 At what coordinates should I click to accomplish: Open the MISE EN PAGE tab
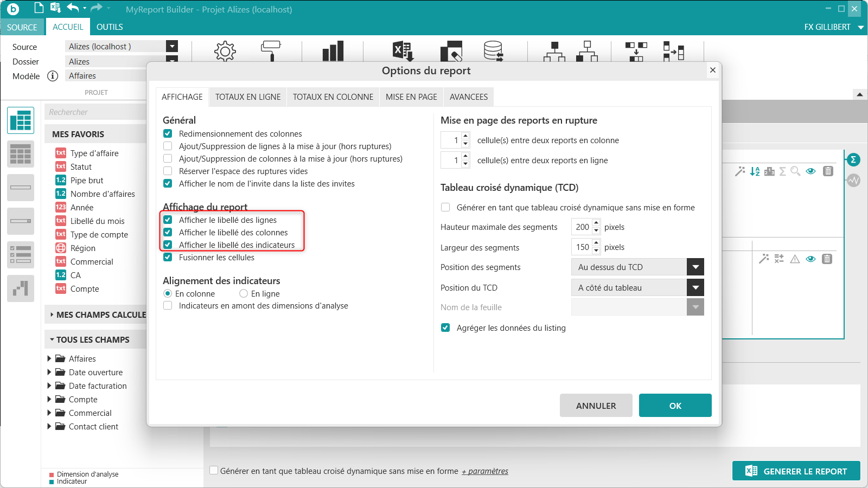(x=411, y=97)
